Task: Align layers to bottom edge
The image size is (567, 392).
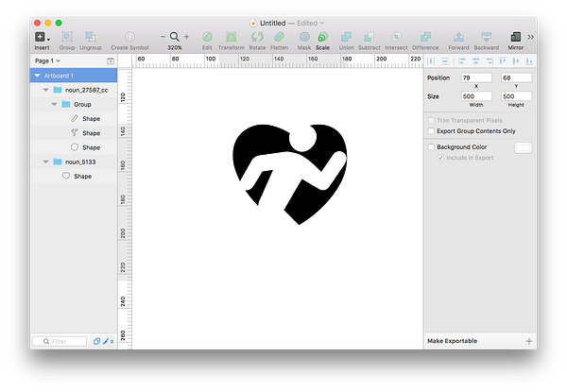Action: point(529,61)
